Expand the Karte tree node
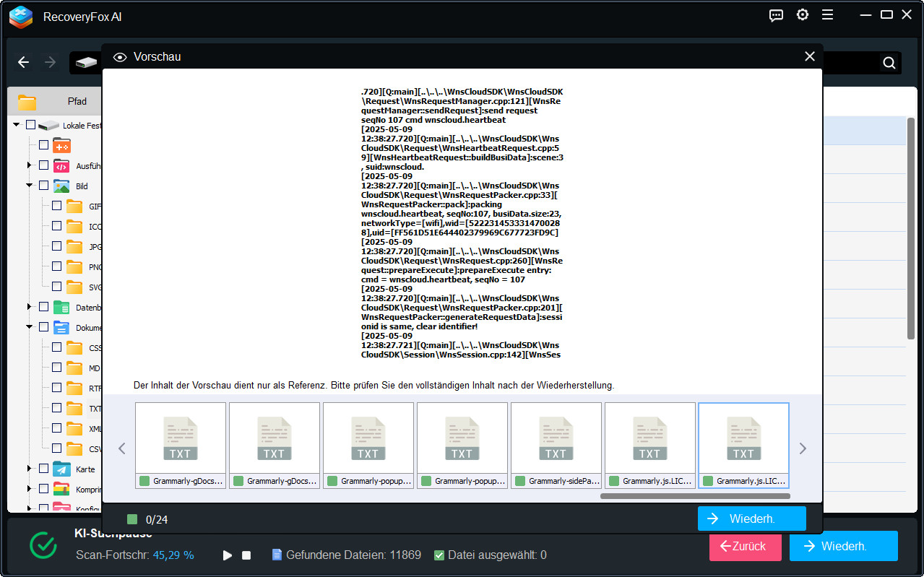This screenshot has height=577, width=924. coord(30,469)
